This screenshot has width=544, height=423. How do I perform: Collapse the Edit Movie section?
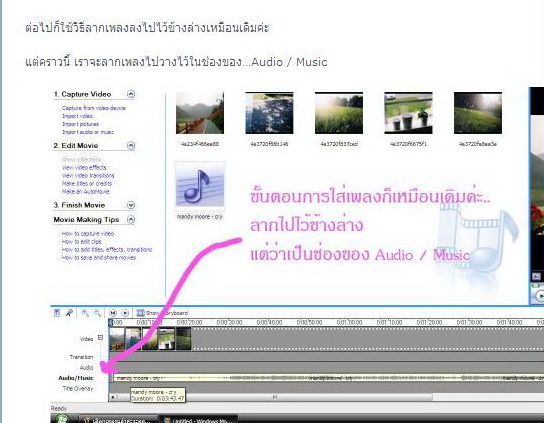131,145
